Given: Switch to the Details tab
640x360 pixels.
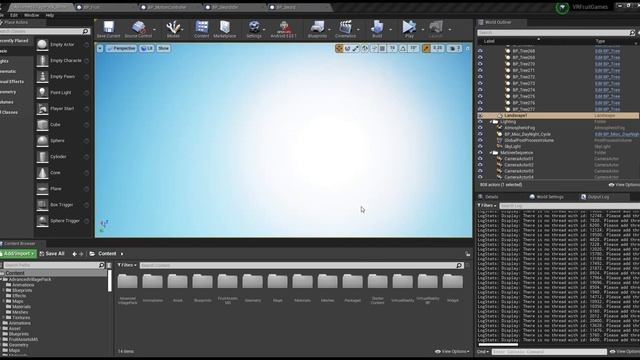Looking at the screenshot, I should (491, 197).
